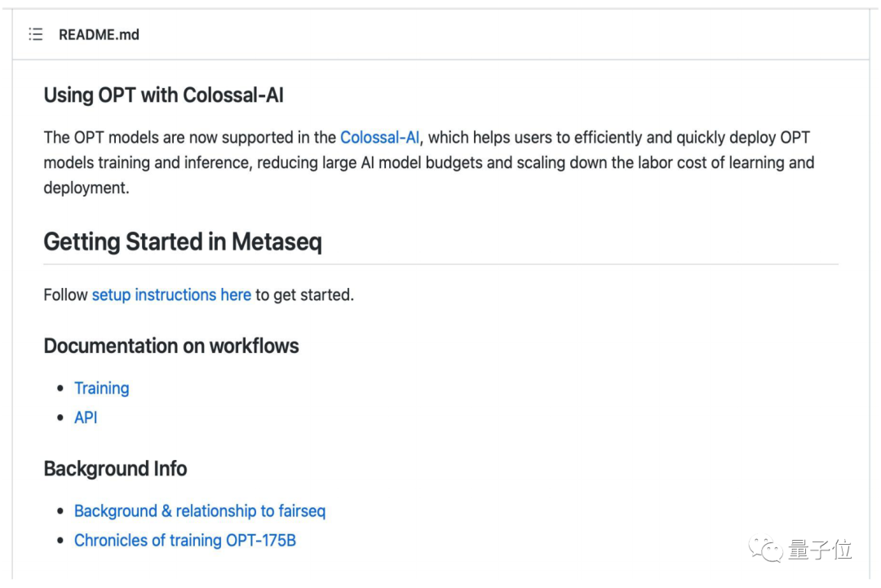
Task: Open Background & relationship to fairseq link
Action: click(200, 511)
